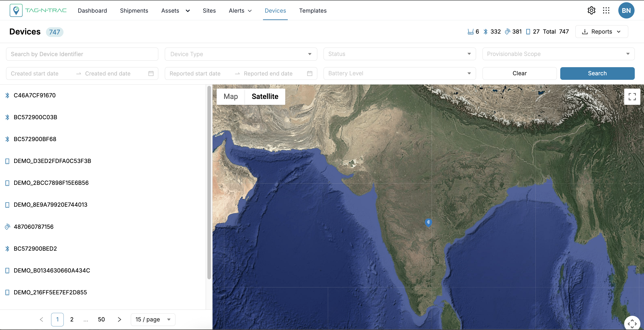This screenshot has width=644, height=330.
Task: Switch map to Map view
Action: pyautogui.click(x=231, y=96)
